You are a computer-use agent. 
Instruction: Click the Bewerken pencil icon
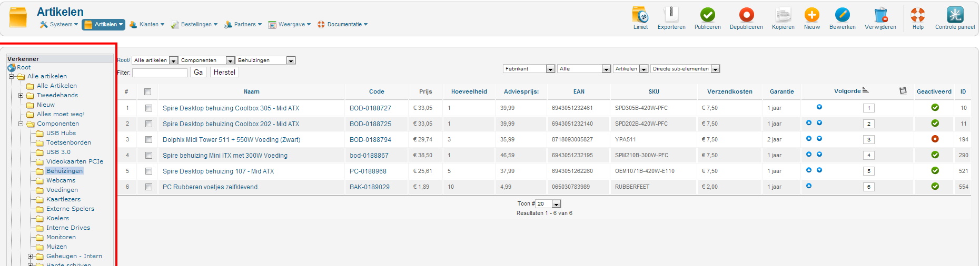(842, 15)
